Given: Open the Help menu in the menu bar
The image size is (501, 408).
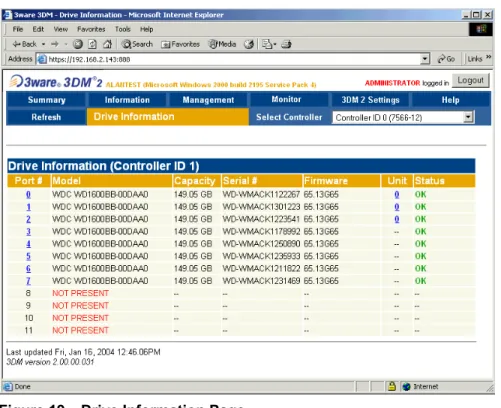Looking at the screenshot, I should (x=146, y=29).
